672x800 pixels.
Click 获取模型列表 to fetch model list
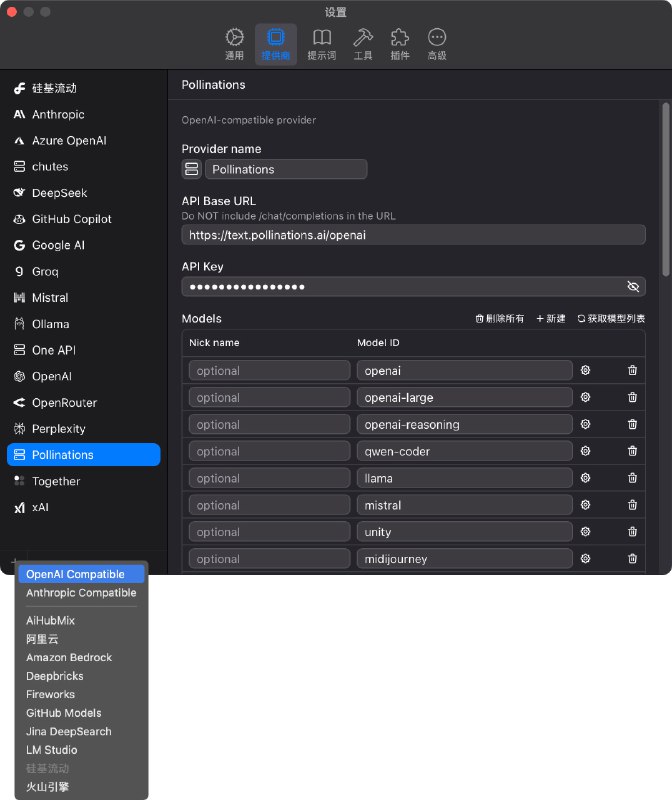(x=611, y=318)
